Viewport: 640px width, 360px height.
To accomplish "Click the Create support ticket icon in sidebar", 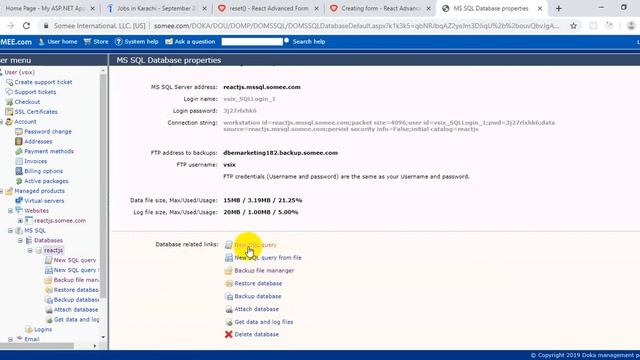I will coord(9,82).
